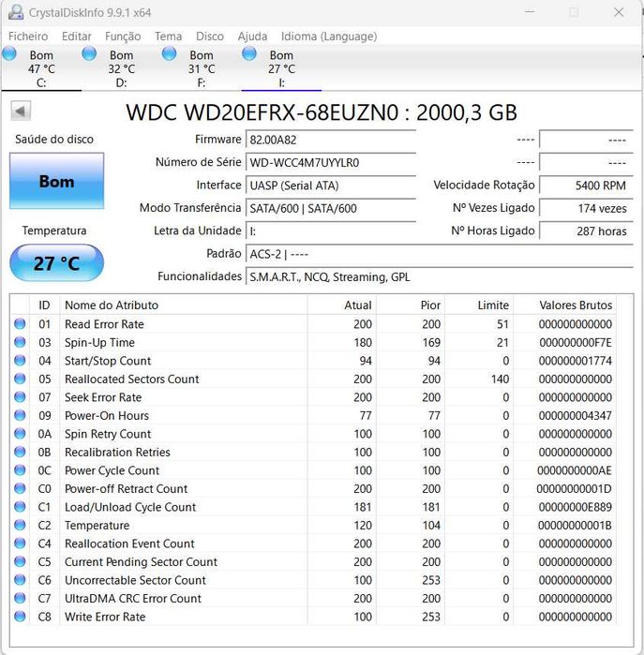Click the Funcionalidades field with S.M.A.R.T.
Screen dimensions: 644x655
(x=440, y=277)
